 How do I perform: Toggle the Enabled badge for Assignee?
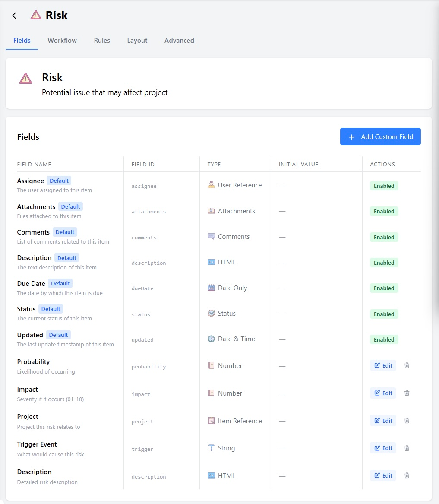pyautogui.click(x=384, y=186)
